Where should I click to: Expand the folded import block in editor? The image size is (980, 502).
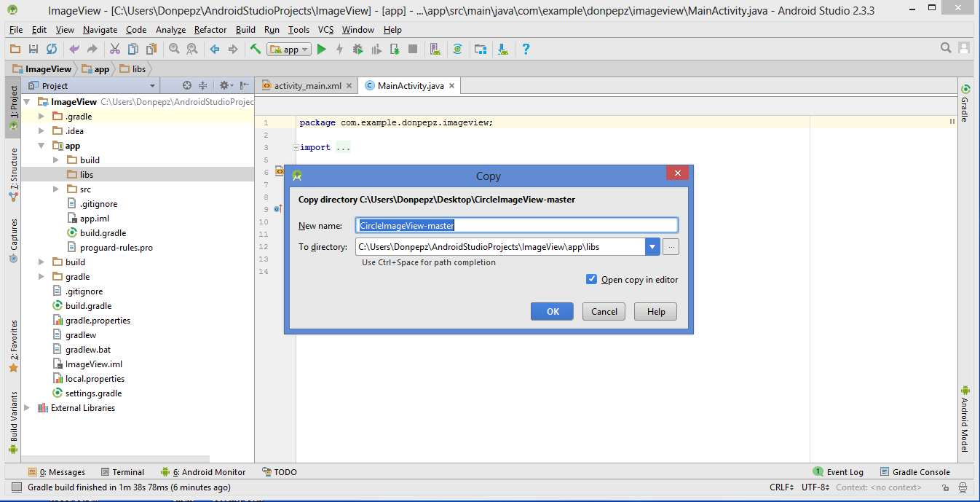tap(296, 147)
